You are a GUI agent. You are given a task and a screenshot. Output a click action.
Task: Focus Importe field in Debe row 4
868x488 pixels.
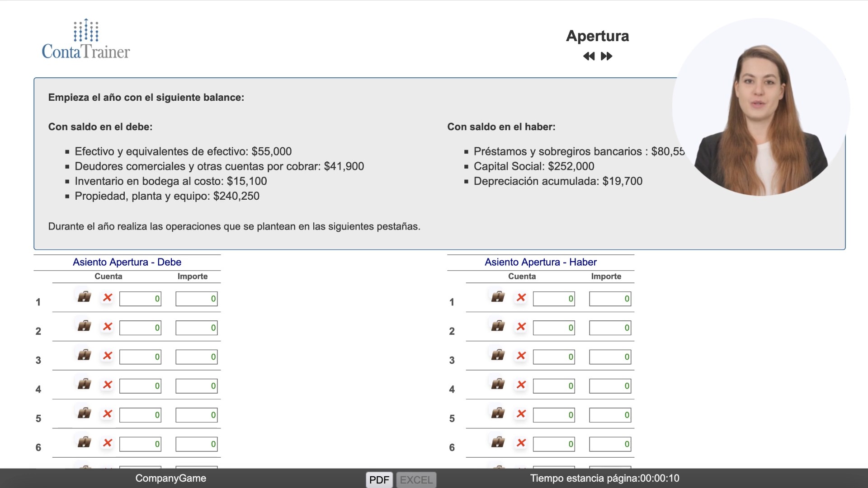point(197,386)
